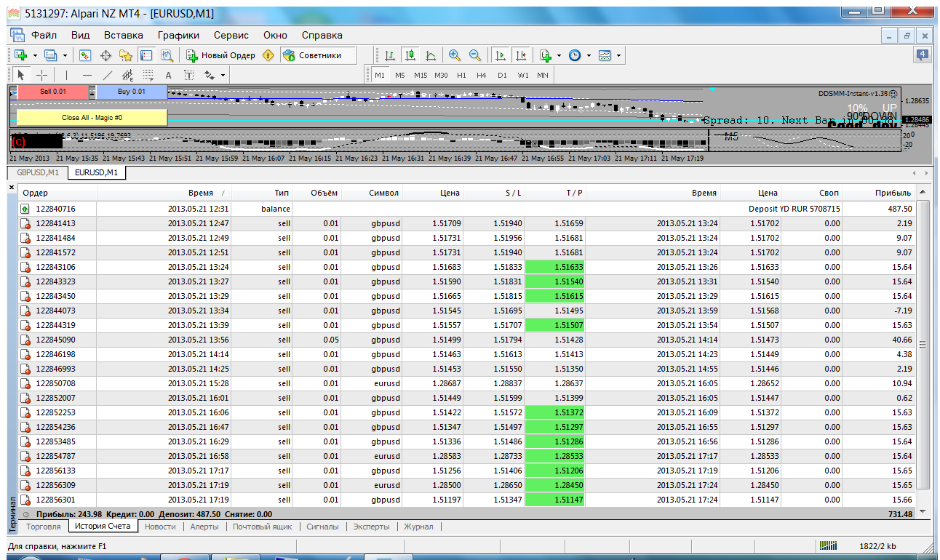Toggle the chart shift button

coord(521,55)
